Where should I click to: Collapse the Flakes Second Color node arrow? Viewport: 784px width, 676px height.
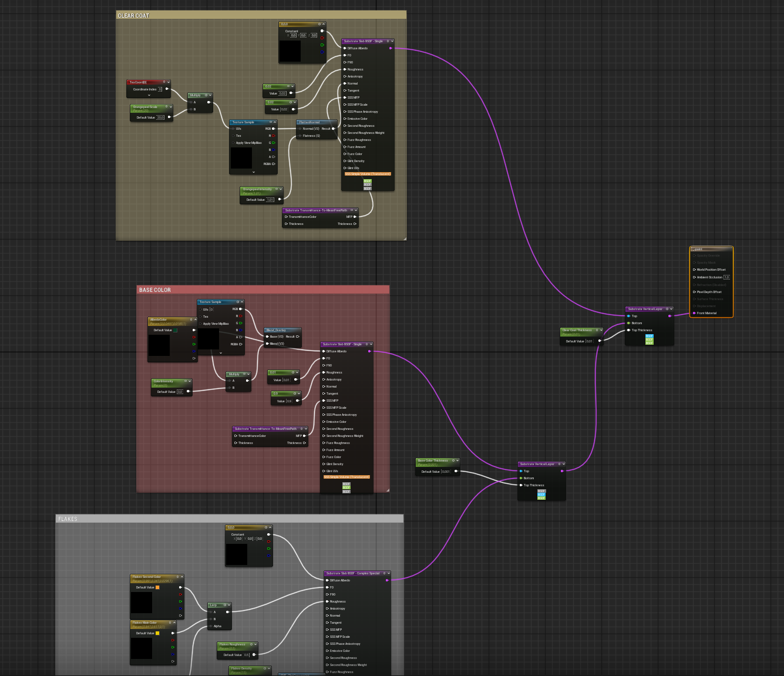pyautogui.click(x=181, y=577)
